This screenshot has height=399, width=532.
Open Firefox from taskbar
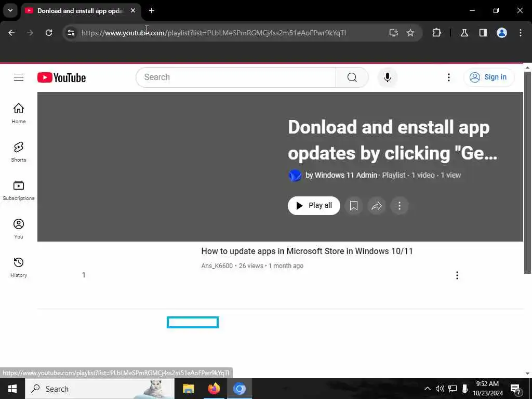[214, 389]
